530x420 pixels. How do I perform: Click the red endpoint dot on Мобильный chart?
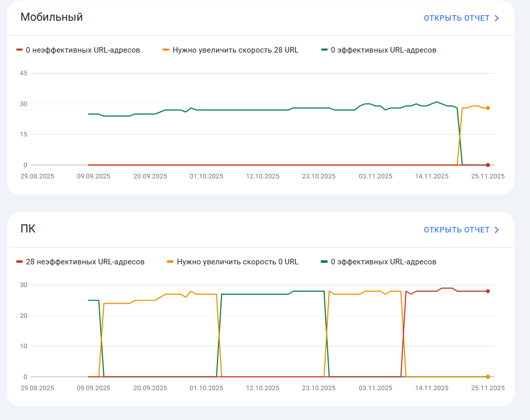click(x=488, y=165)
